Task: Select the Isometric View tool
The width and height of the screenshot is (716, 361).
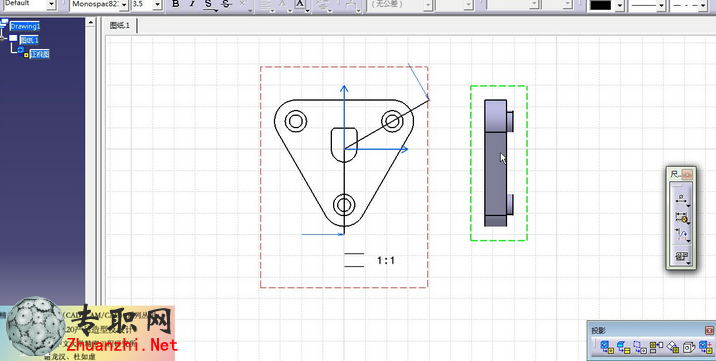Action: [x=689, y=347]
